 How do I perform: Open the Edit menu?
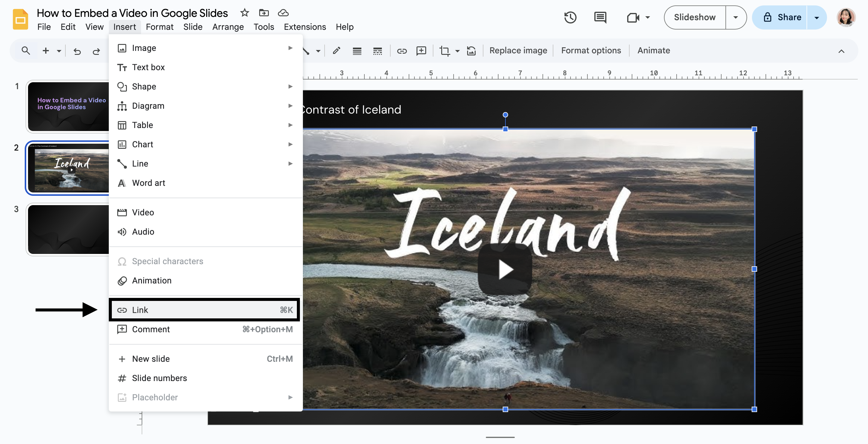click(68, 27)
